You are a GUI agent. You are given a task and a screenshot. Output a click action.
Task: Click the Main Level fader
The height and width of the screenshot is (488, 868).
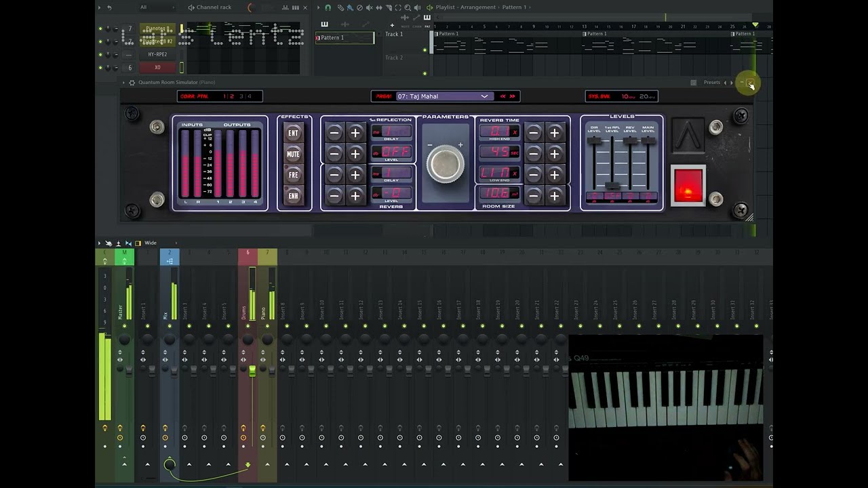648,141
